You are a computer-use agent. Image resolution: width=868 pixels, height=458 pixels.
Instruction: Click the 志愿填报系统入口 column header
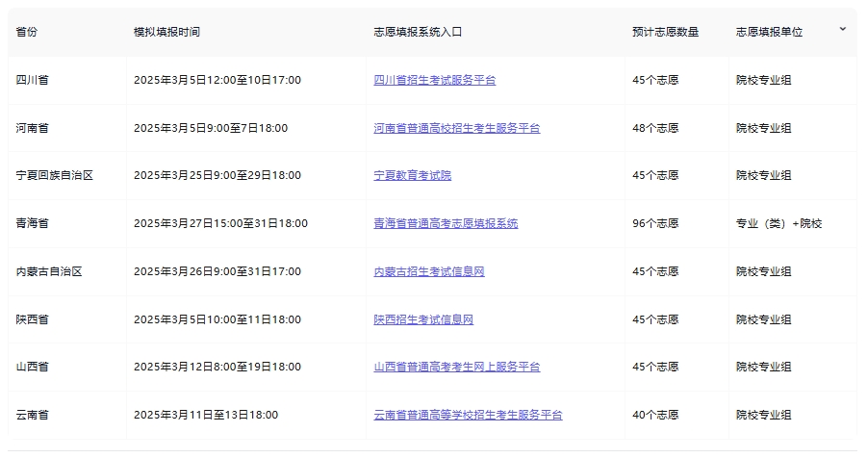coord(418,32)
